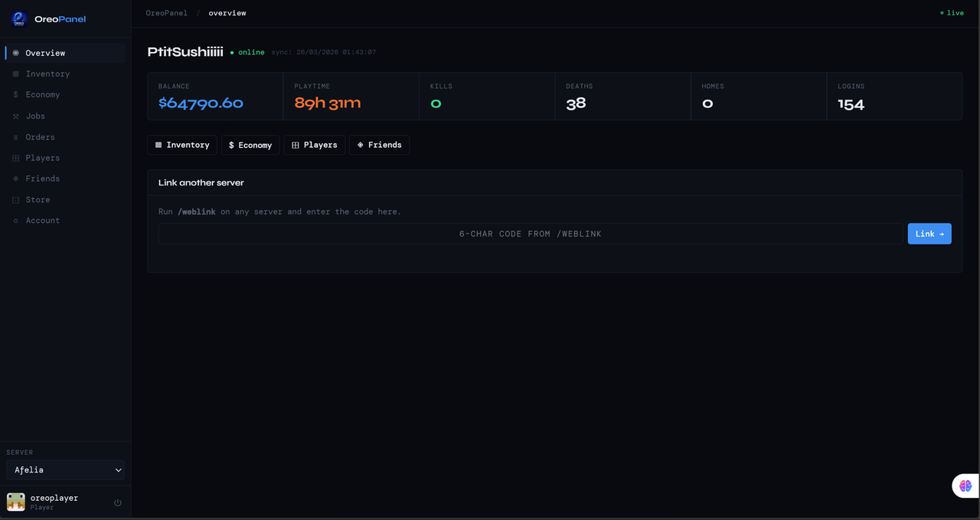This screenshot has height=520, width=980.
Task: Open the Players sidebar page
Action: (x=66, y=158)
